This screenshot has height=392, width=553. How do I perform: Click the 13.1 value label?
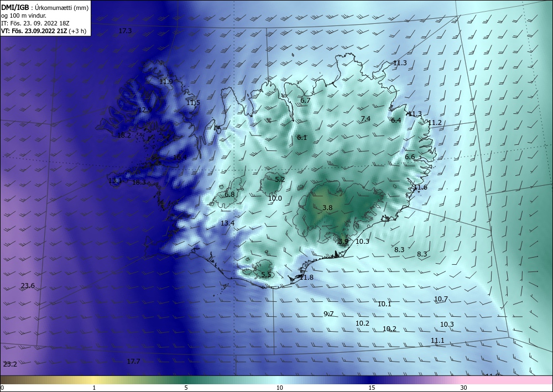(115, 181)
